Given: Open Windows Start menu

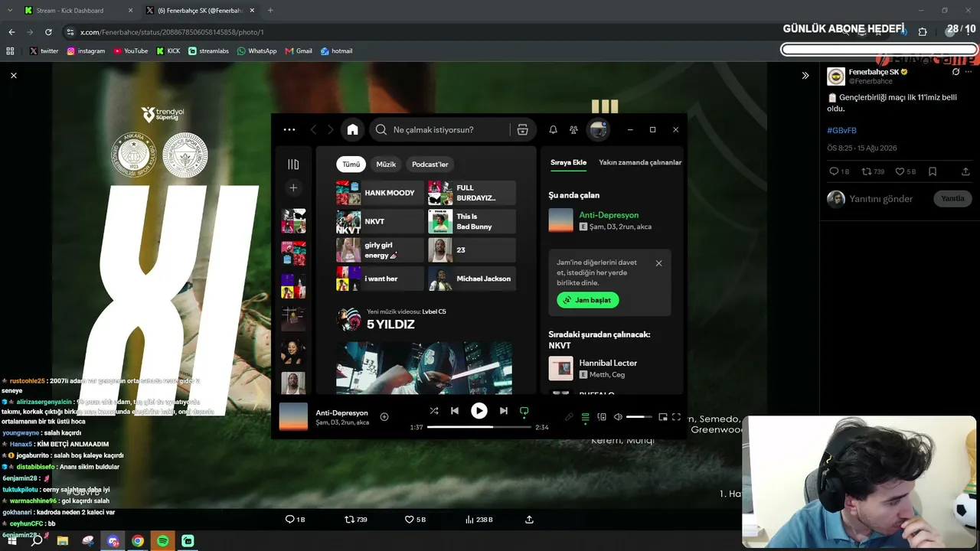Looking at the screenshot, I should [x=12, y=541].
